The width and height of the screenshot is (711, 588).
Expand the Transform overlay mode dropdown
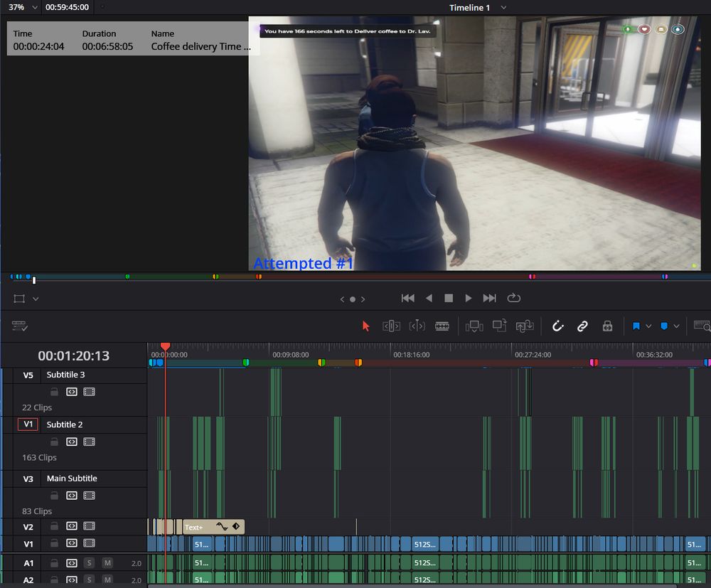(36, 299)
